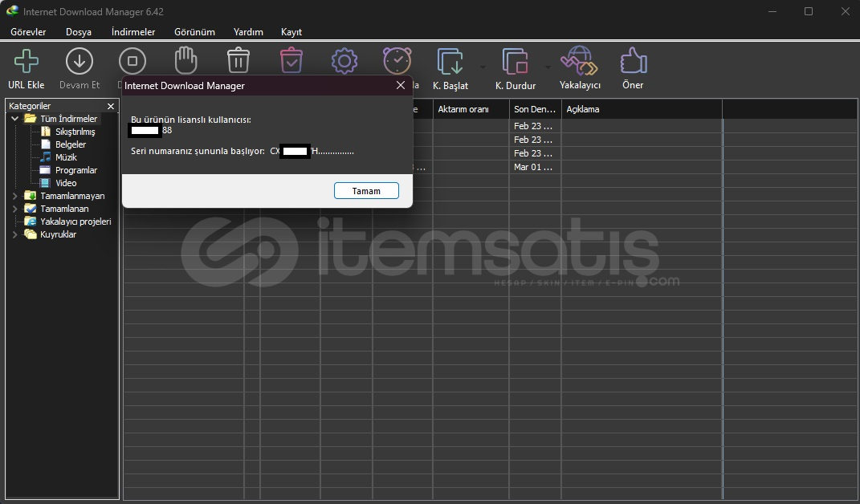Open the Görevler menu

[29, 32]
